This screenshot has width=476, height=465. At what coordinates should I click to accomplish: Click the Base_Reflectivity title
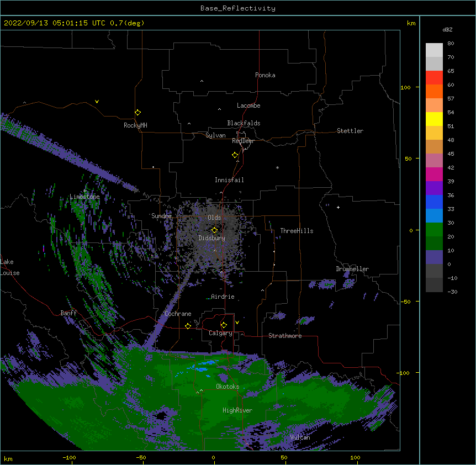(238, 8)
